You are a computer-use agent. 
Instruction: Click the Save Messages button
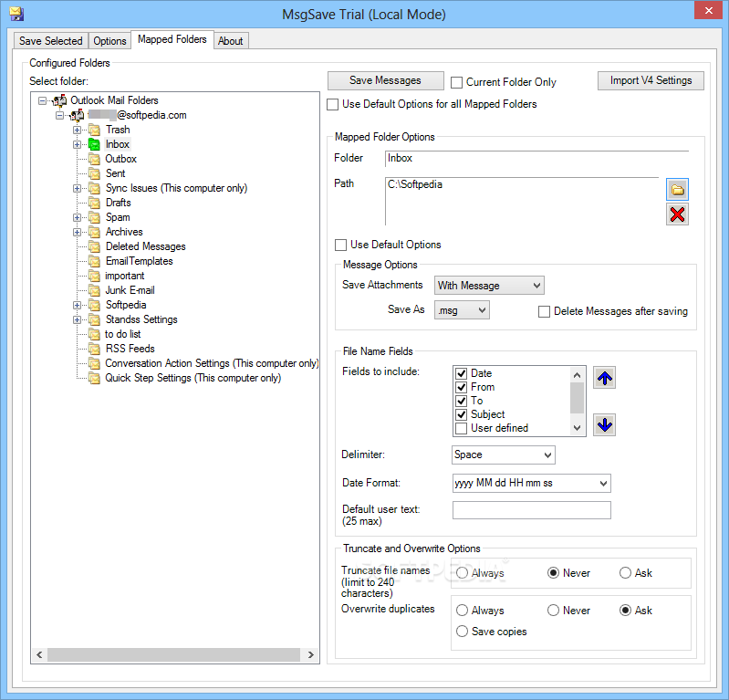(385, 80)
